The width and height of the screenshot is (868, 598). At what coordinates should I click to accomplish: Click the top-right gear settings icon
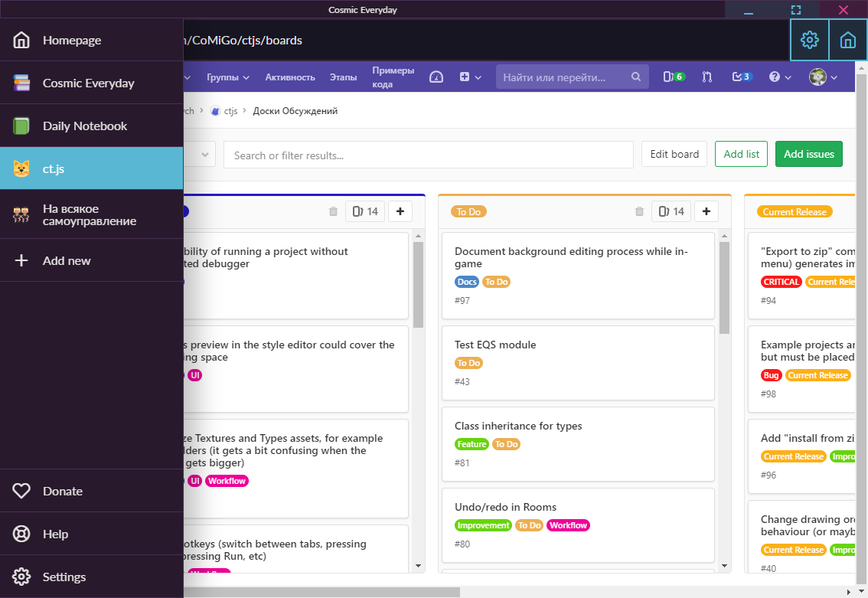(x=809, y=40)
